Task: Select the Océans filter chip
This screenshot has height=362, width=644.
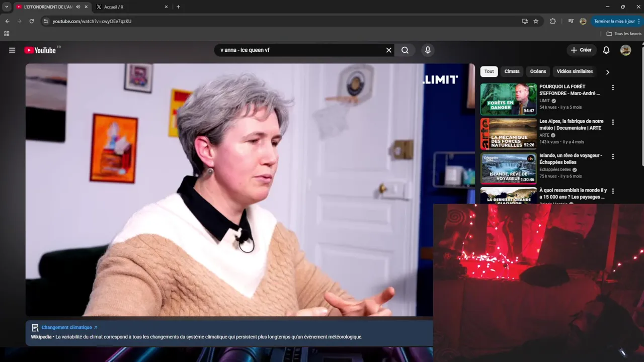Action: tap(538, 71)
